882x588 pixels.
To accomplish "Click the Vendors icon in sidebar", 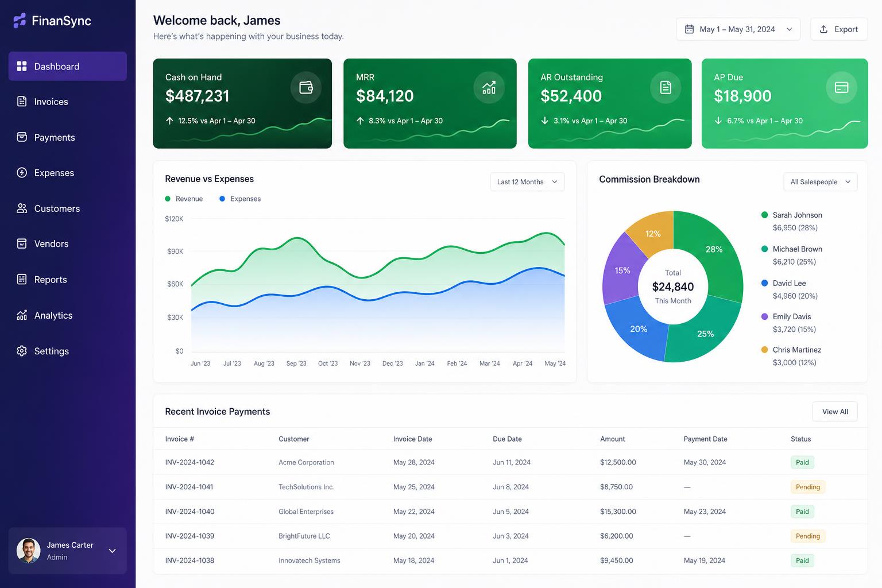I will pos(22,243).
